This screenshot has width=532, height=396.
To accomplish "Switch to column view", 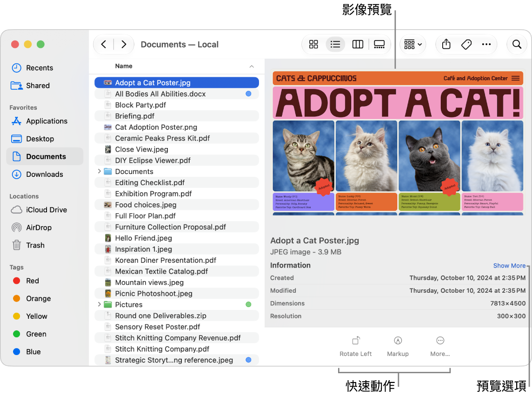I will [x=358, y=45].
